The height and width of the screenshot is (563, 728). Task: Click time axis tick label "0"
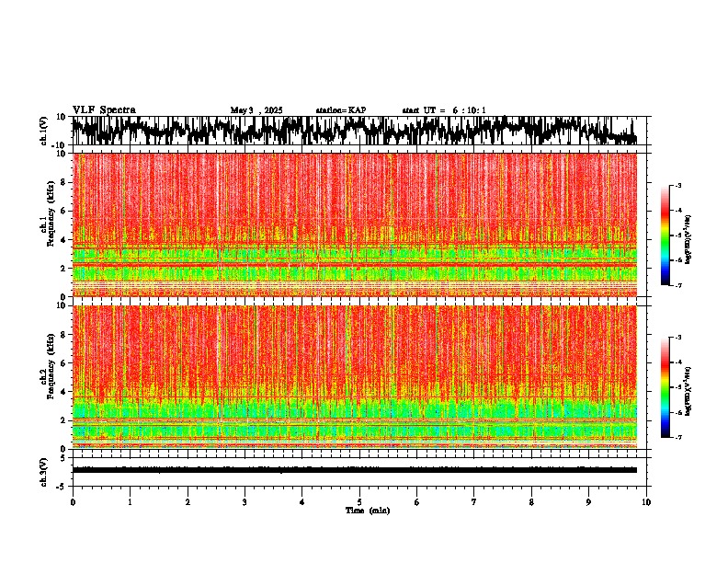pyautogui.click(x=73, y=502)
